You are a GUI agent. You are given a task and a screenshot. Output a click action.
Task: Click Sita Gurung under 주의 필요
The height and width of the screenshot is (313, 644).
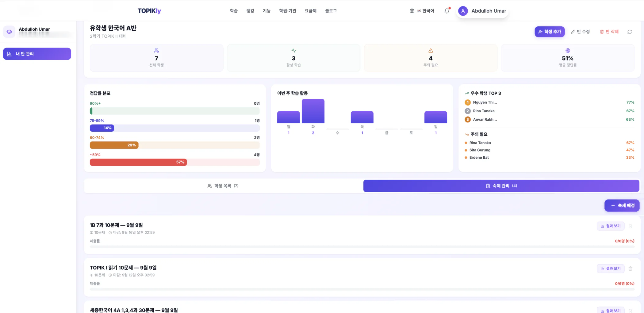point(480,150)
